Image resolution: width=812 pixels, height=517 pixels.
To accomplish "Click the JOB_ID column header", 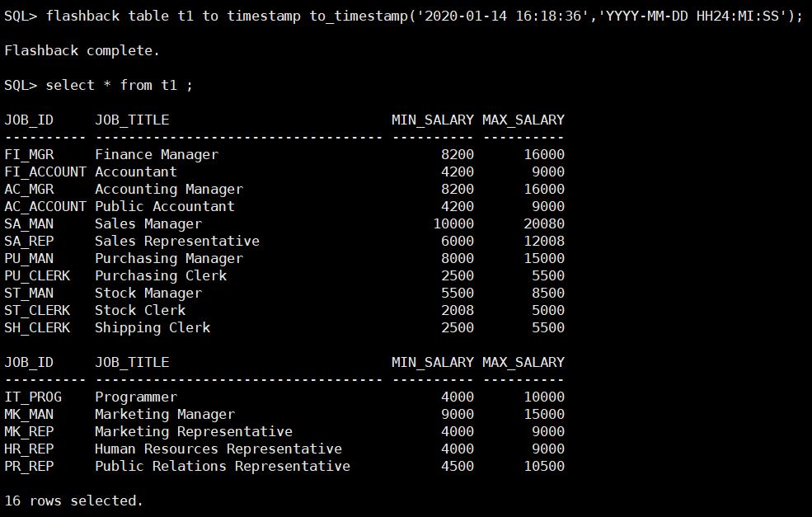I will point(29,119).
